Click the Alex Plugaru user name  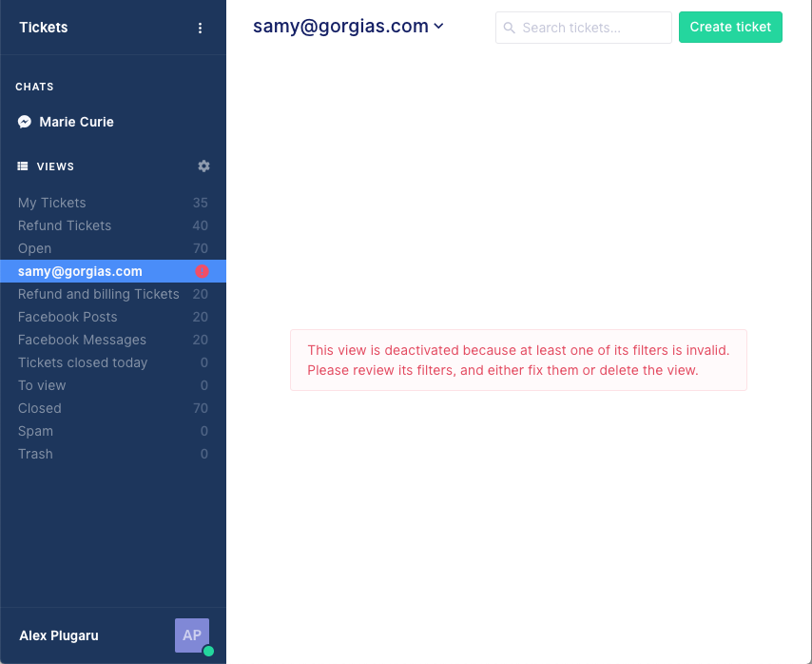point(59,635)
